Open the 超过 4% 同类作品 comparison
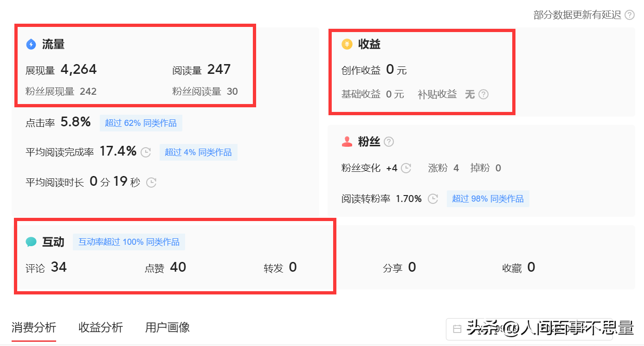Image resolution: width=644 pixels, height=346 pixels. (x=199, y=152)
